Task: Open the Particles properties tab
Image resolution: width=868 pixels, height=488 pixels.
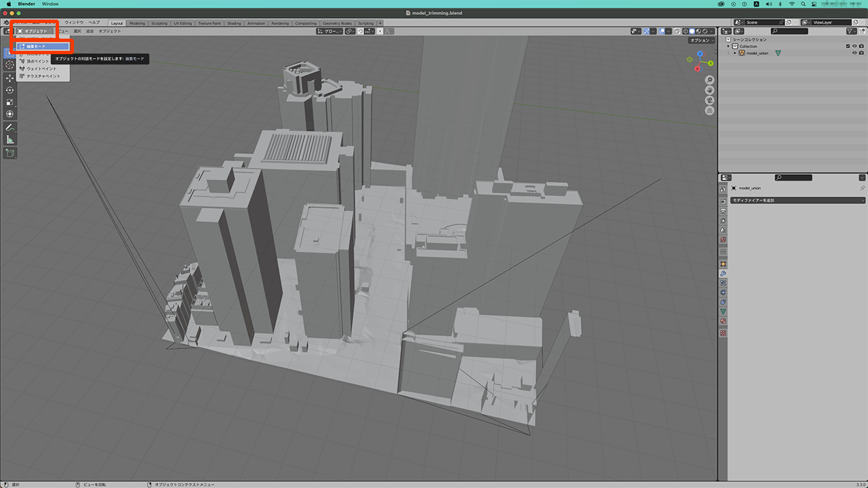Action: [x=724, y=283]
